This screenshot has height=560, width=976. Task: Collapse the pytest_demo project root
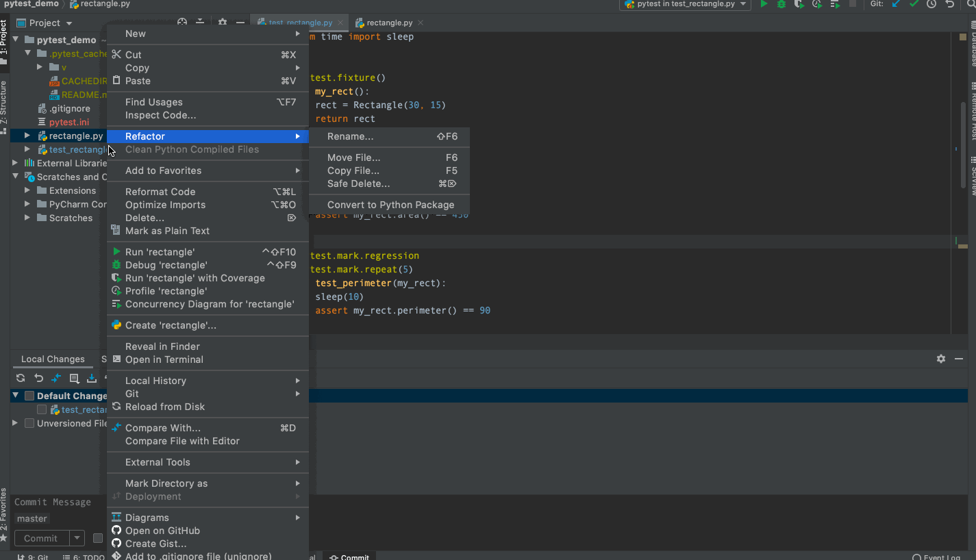tap(16, 40)
